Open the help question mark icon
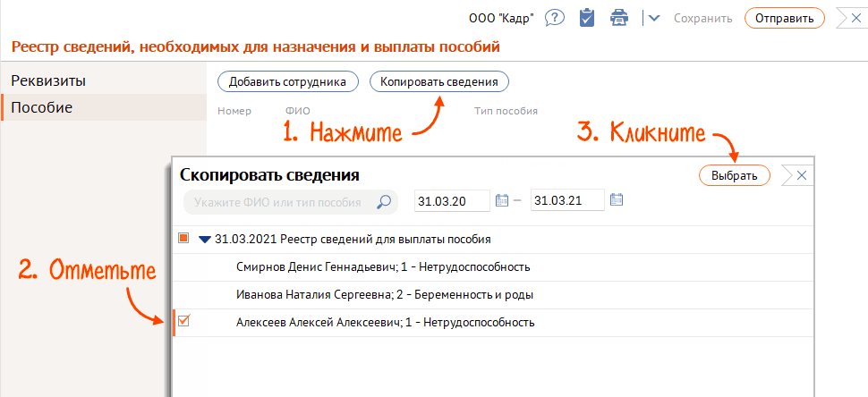Image resolution: width=868 pixels, height=397 pixels. pyautogui.click(x=554, y=18)
